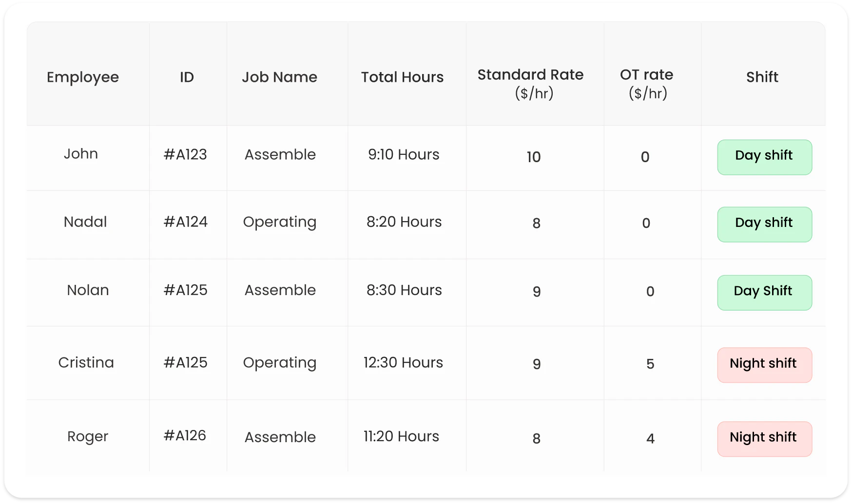Select the OT rate column header
852x504 pixels.
pos(647,83)
